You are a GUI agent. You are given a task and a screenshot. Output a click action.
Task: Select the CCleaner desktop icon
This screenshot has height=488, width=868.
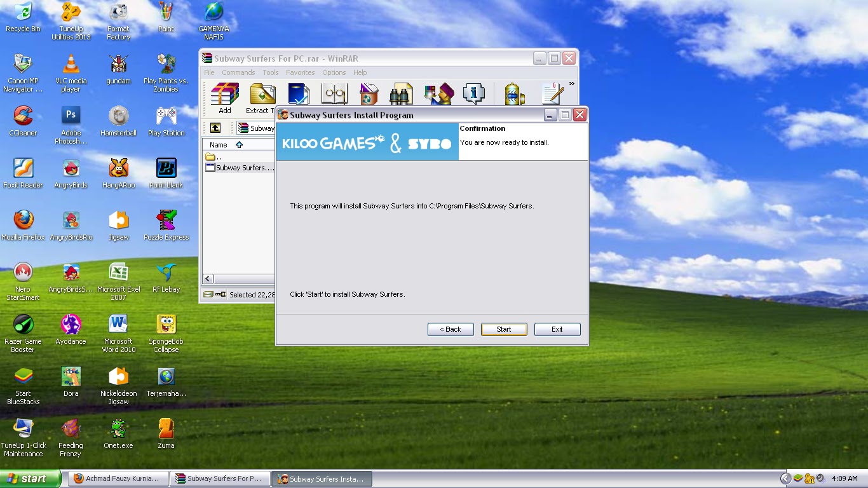tap(23, 121)
